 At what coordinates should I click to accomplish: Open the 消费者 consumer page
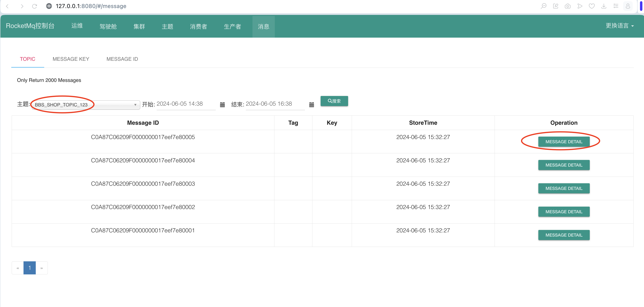pos(198,26)
